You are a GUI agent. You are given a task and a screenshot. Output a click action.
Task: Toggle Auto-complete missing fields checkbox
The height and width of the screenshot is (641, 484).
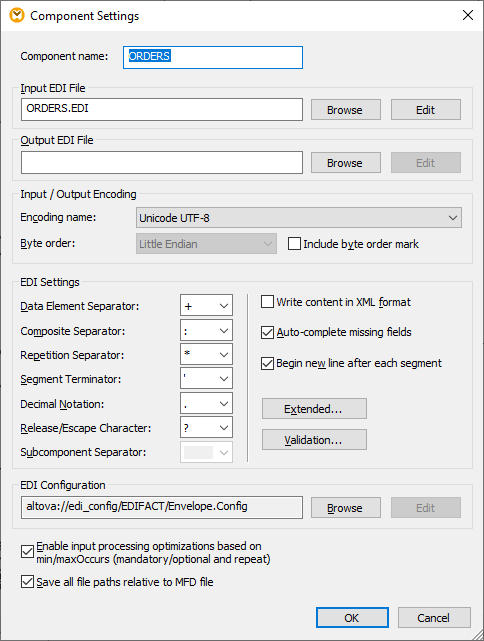pos(267,332)
